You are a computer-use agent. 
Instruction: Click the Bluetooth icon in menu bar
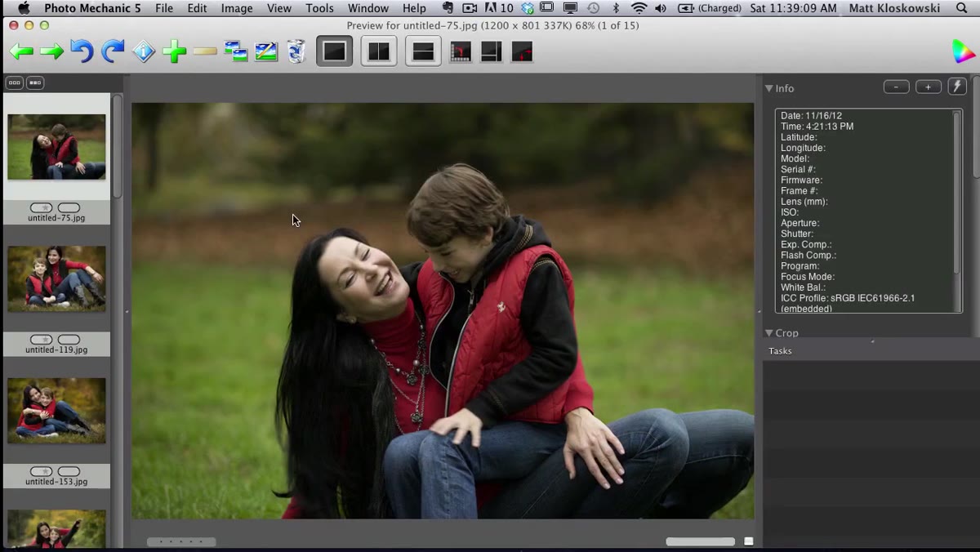(617, 8)
